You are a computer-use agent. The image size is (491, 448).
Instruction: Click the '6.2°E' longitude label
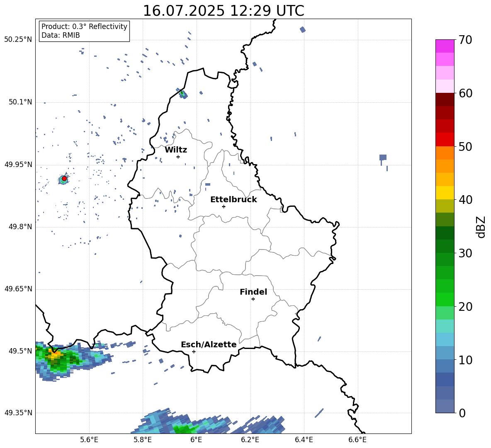pyautogui.click(x=250, y=440)
